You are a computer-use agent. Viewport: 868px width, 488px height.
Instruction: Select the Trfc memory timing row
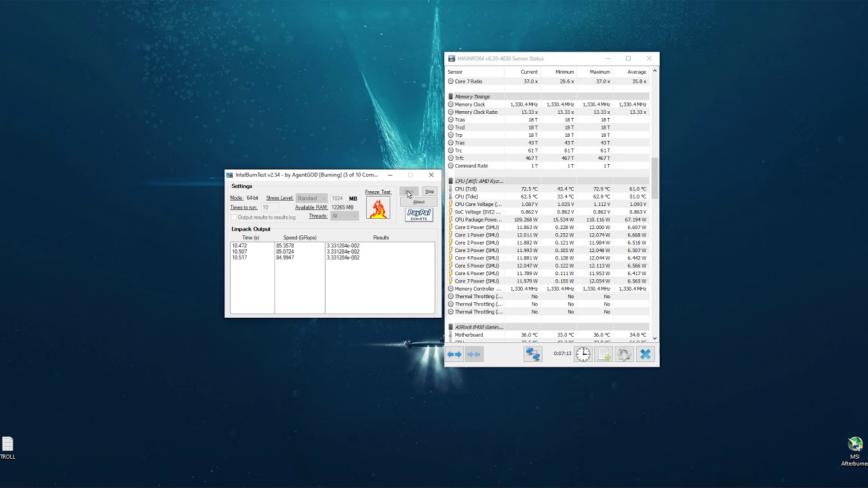click(548, 158)
